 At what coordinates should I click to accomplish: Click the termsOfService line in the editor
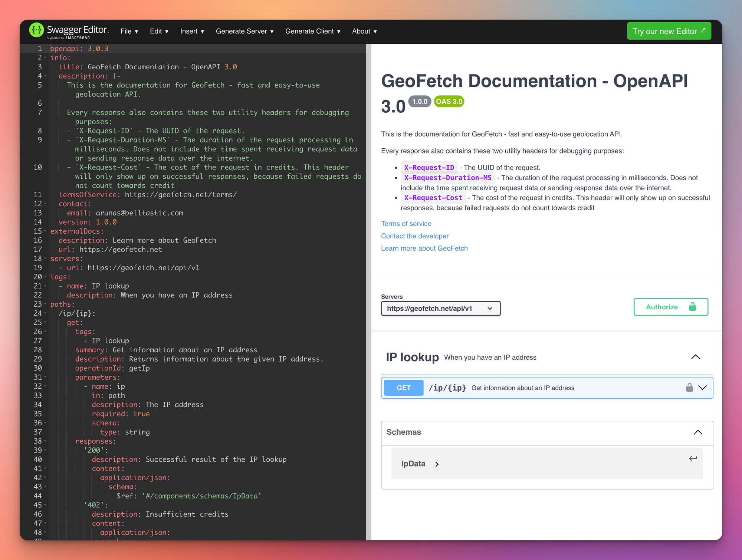coord(148,195)
